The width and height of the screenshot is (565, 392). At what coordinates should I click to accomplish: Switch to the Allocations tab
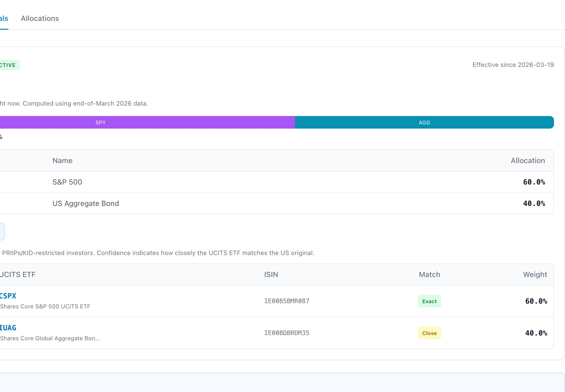coord(40,18)
